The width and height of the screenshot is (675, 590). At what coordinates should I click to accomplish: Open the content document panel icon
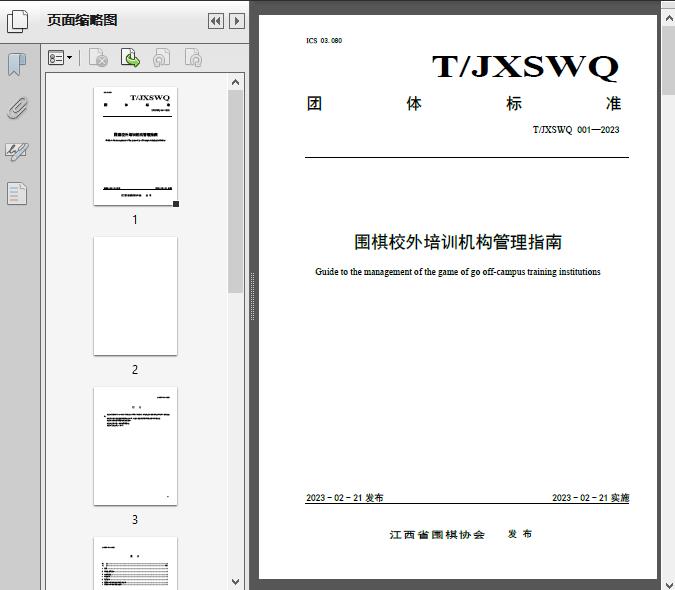click(x=17, y=193)
